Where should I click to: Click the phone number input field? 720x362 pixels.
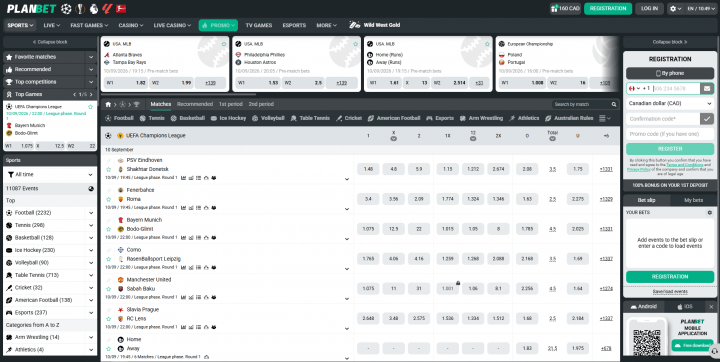click(x=676, y=88)
